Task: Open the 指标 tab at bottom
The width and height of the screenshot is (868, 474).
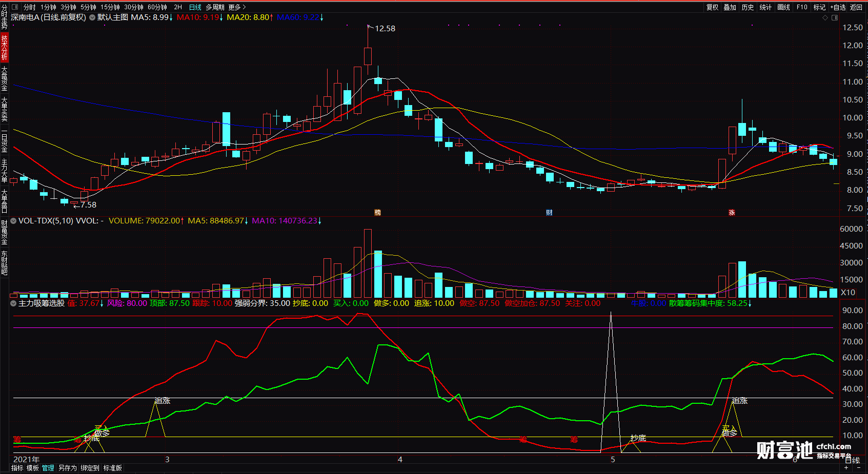Action: coord(17,468)
